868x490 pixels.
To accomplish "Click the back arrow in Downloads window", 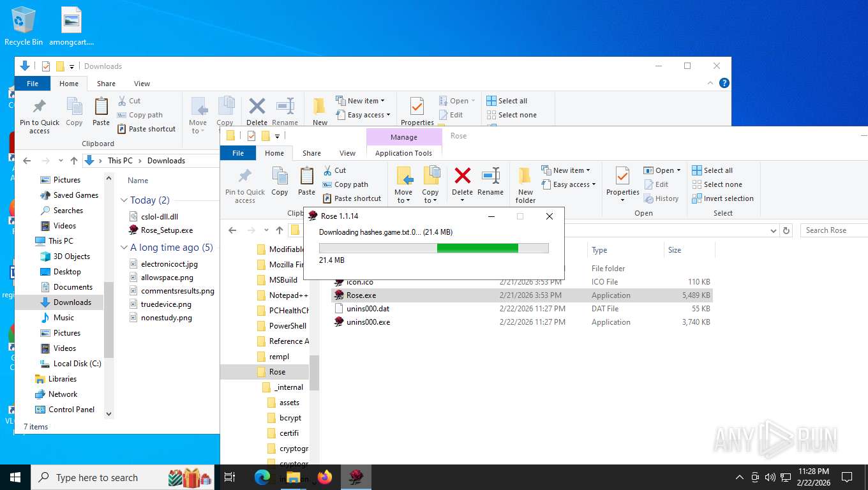I will coord(26,161).
